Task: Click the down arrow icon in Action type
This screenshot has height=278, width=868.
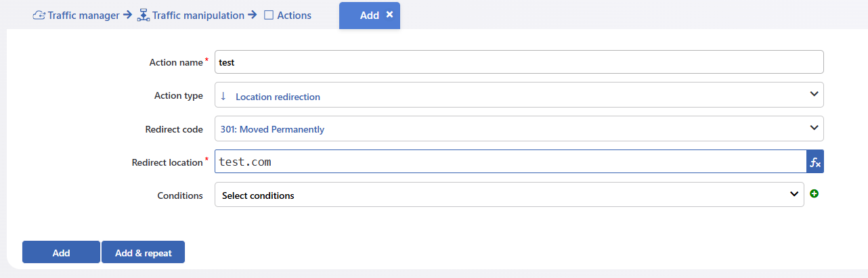Action: coord(224,96)
